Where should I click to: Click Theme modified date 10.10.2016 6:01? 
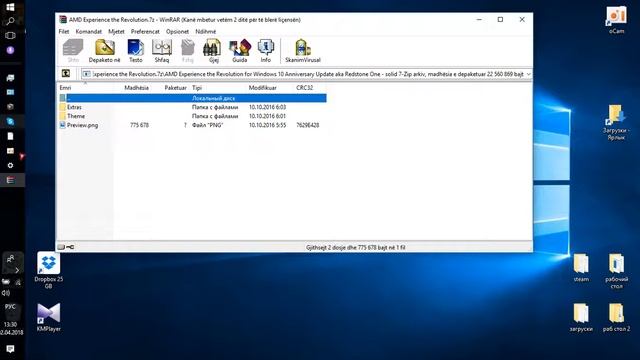click(x=267, y=116)
